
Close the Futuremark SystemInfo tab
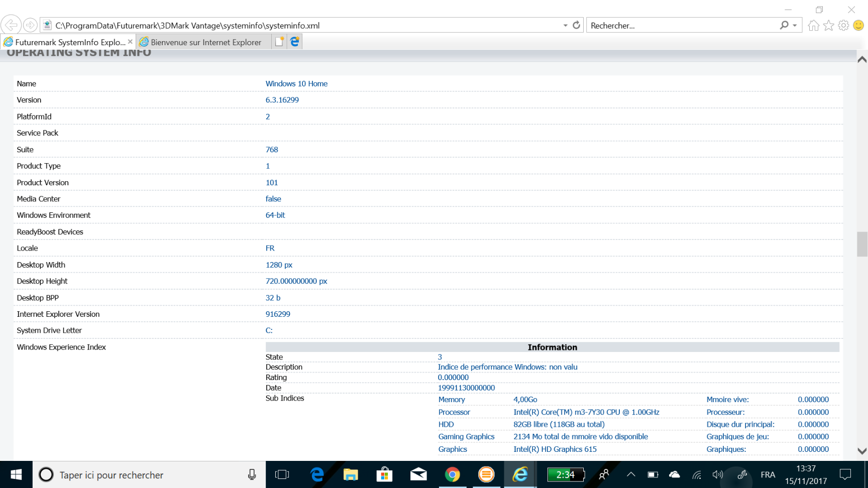(x=130, y=42)
